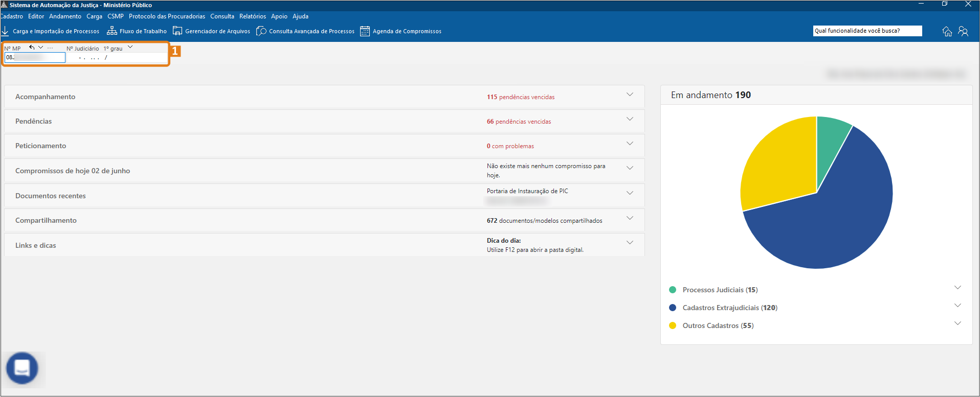Screen dimensions: 980x397
Task: Expand the Acompanhamento section
Action: (630, 95)
